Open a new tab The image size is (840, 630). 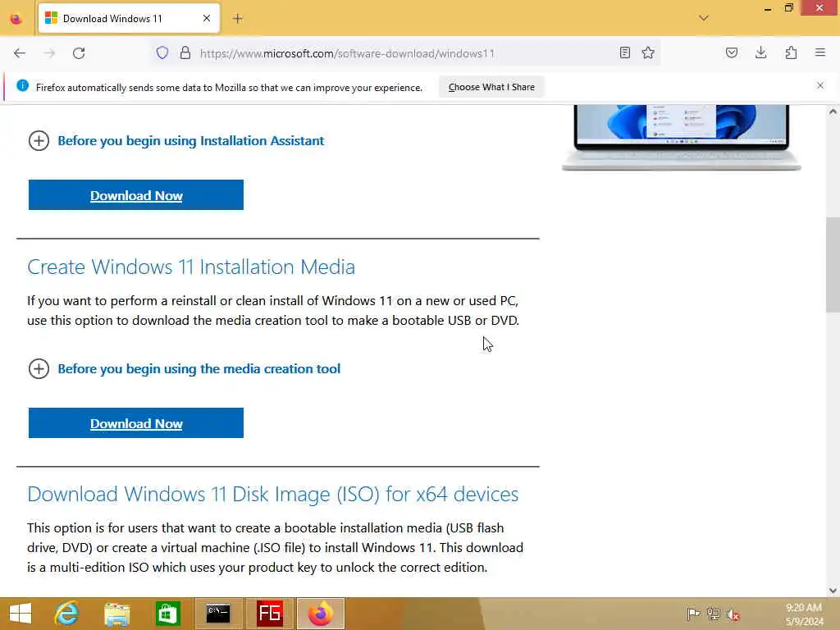pyautogui.click(x=238, y=18)
